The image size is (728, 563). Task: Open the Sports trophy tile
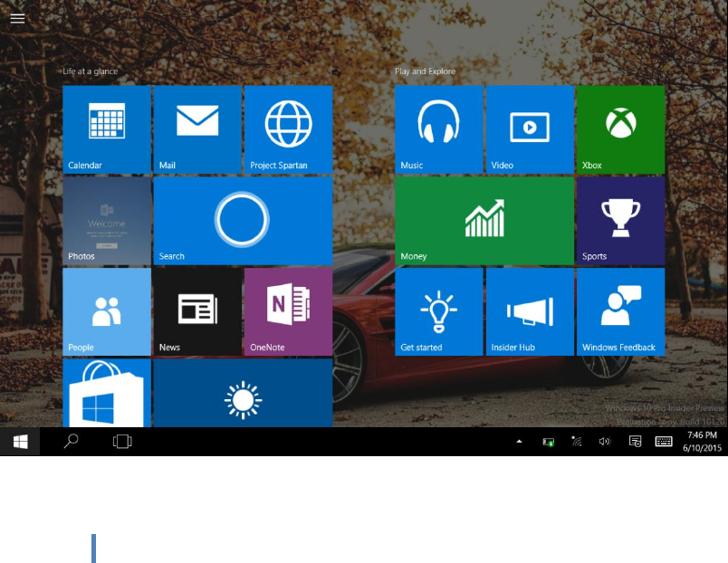click(x=621, y=221)
